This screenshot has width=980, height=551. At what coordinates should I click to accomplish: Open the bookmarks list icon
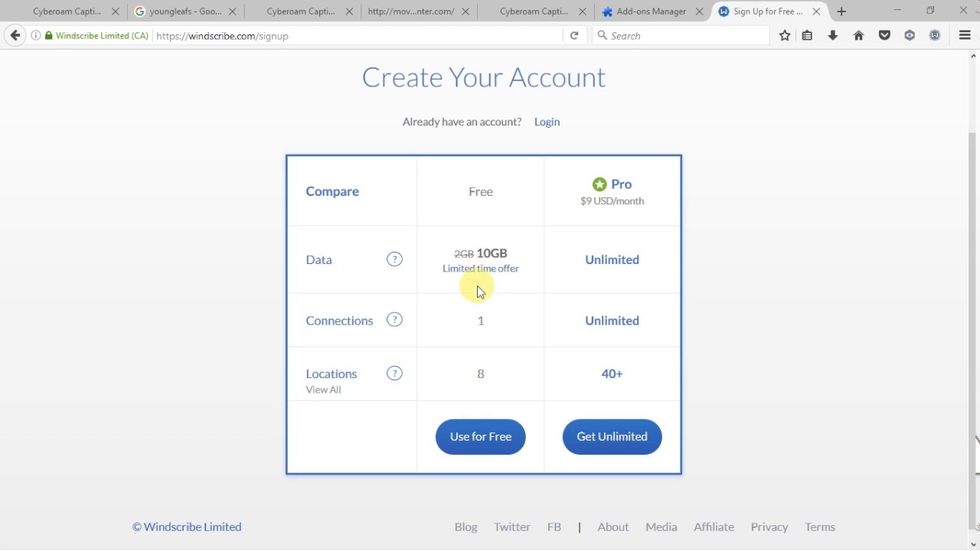807,35
